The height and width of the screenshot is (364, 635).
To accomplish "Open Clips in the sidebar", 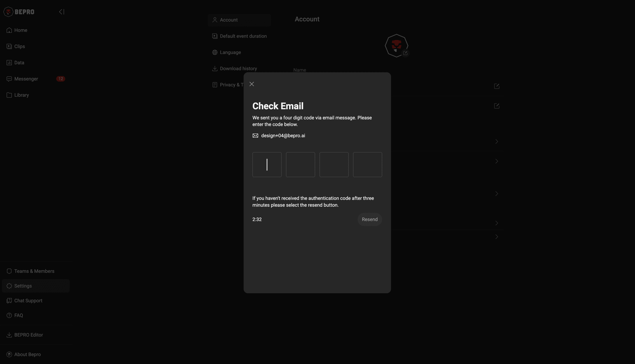I will pyautogui.click(x=20, y=46).
